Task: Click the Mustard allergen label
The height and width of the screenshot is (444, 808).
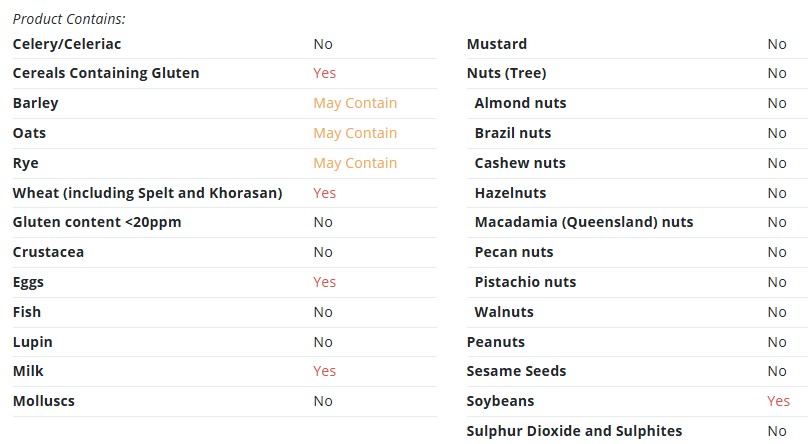Action: click(497, 44)
